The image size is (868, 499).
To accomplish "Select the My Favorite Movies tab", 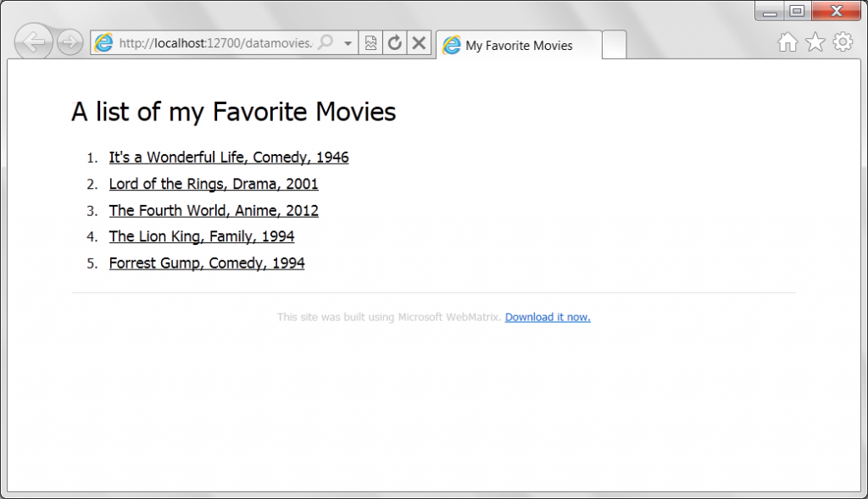I will [x=519, y=45].
